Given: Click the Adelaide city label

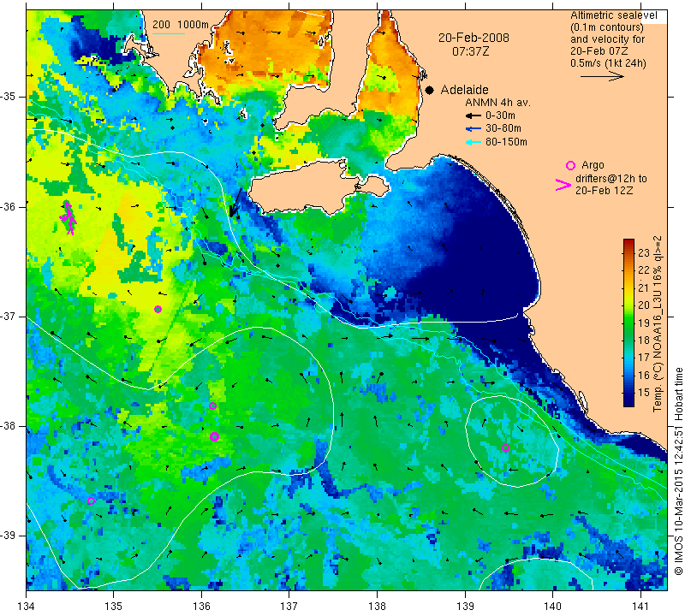Looking at the screenshot, I should (464, 90).
